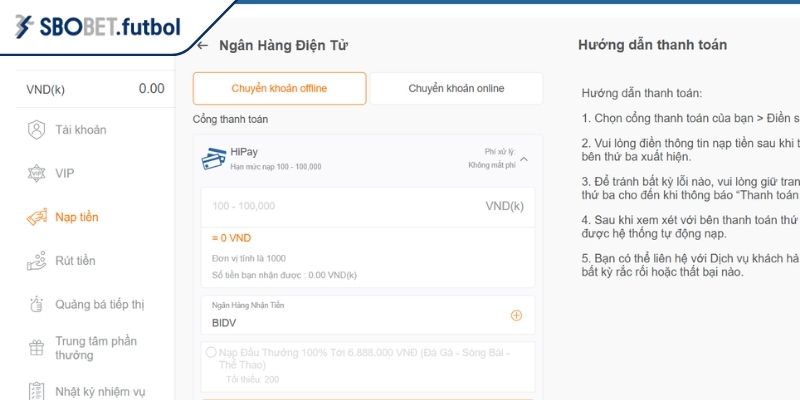Click the back arrow beside Ngân Hàng Điện Tử
This screenshot has height=400, width=800.
click(203, 45)
